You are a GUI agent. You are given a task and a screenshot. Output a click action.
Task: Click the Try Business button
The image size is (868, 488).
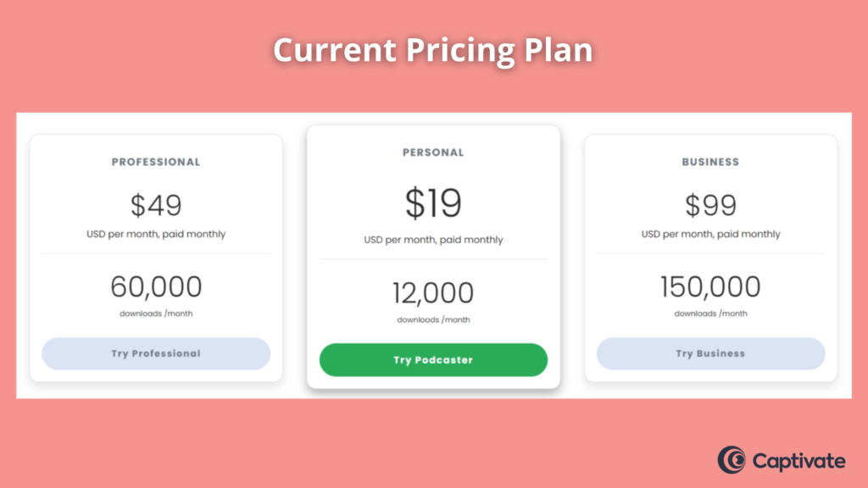711,353
